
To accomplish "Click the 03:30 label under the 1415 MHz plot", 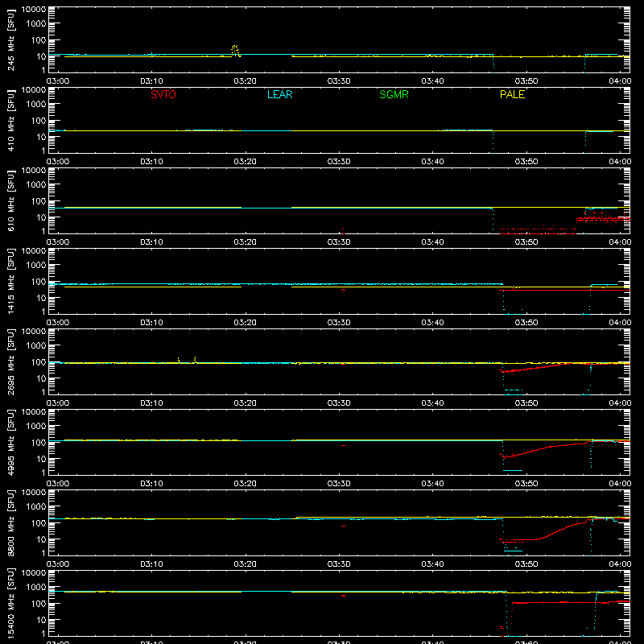I will click(x=339, y=323).
